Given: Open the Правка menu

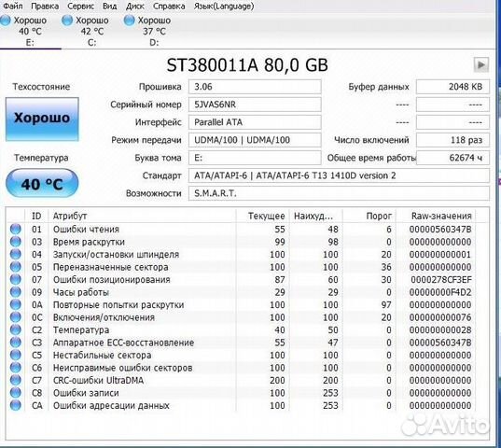Looking at the screenshot, I should pos(45,6).
